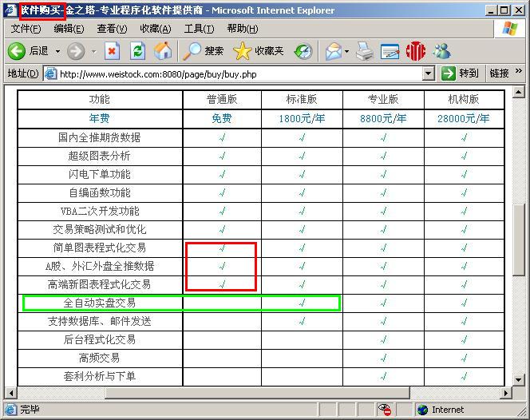Click the Windows flag logo
This screenshot has height=420, width=530.
click(510, 29)
